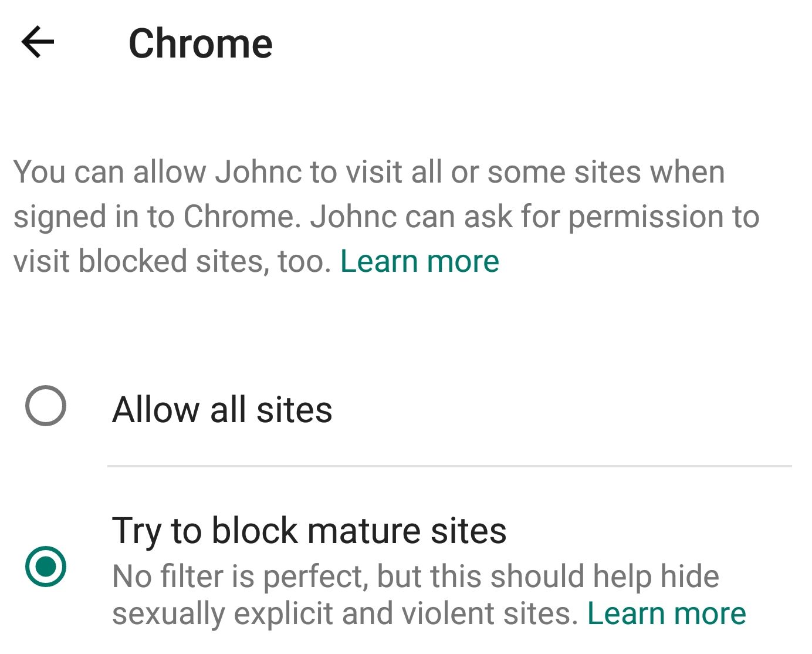Click the Allow all sites label text
The image size is (812, 654).
[x=222, y=409]
